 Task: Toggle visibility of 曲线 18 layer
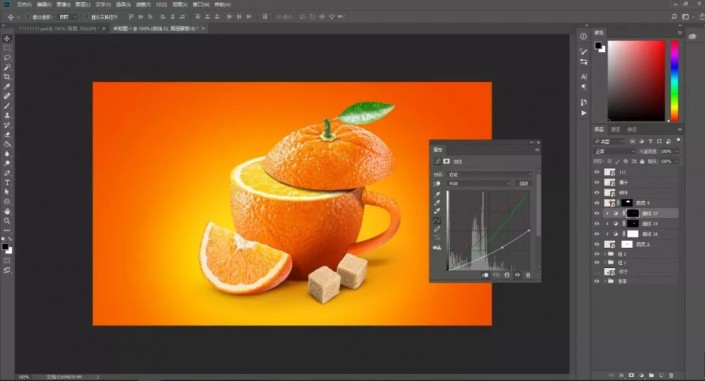point(597,234)
